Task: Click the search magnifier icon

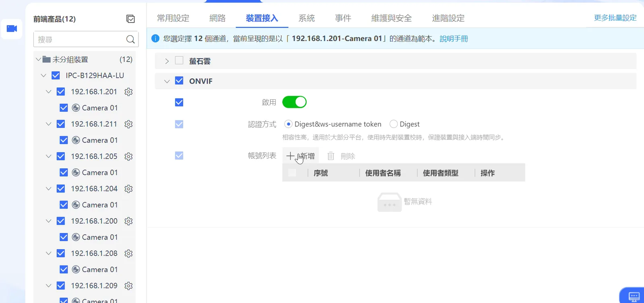Action: coord(130,39)
